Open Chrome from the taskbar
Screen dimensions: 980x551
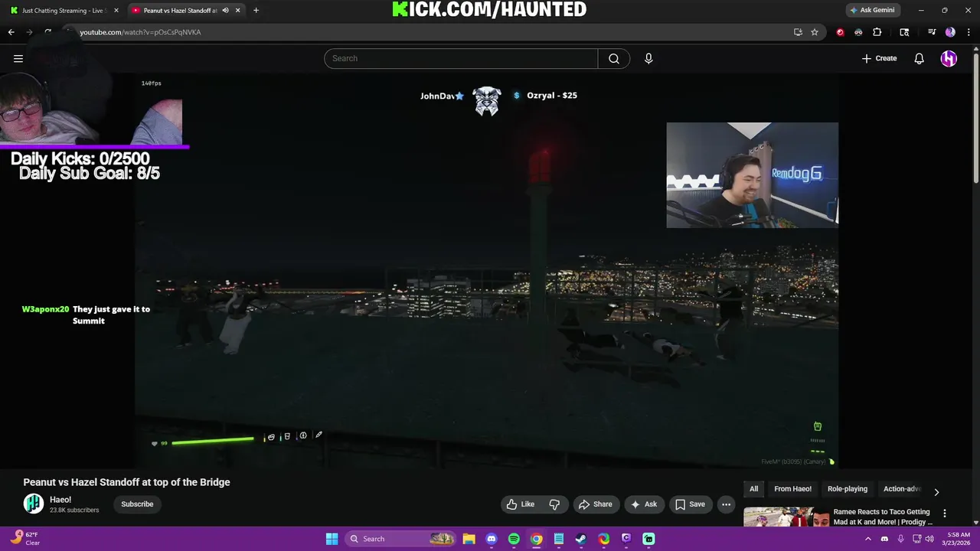tap(537, 539)
